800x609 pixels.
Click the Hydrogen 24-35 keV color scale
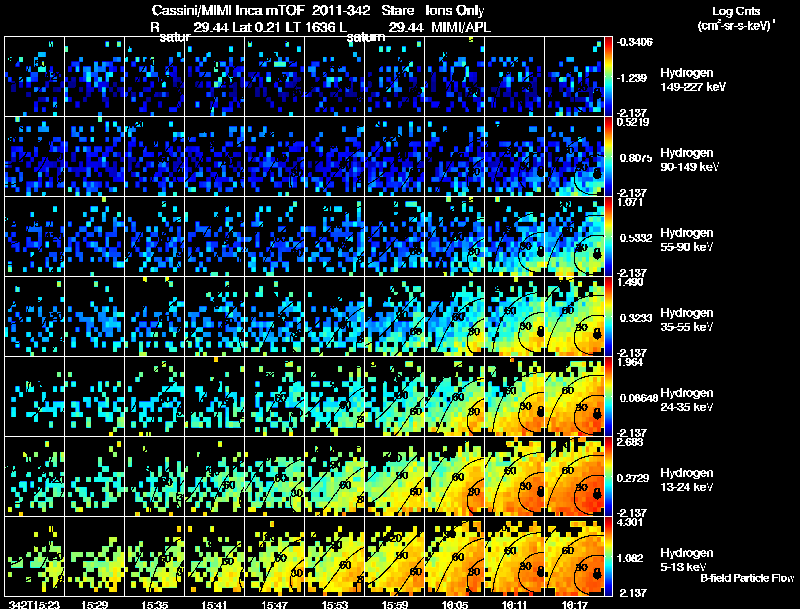(x=608, y=396)
